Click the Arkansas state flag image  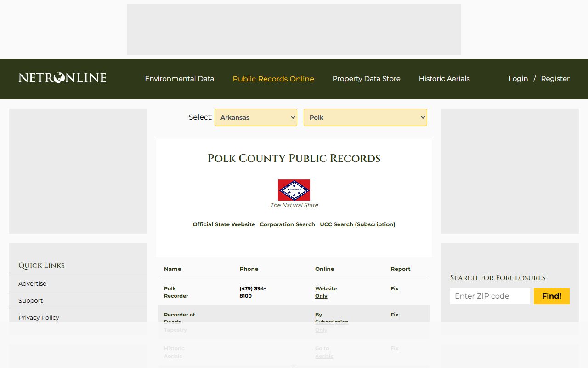[x=294, y=190]
